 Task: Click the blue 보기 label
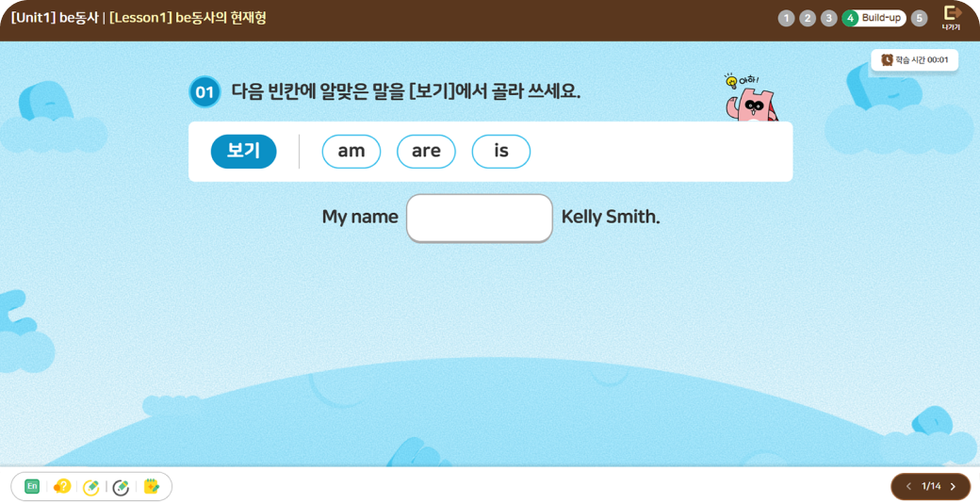click(244, 152)
